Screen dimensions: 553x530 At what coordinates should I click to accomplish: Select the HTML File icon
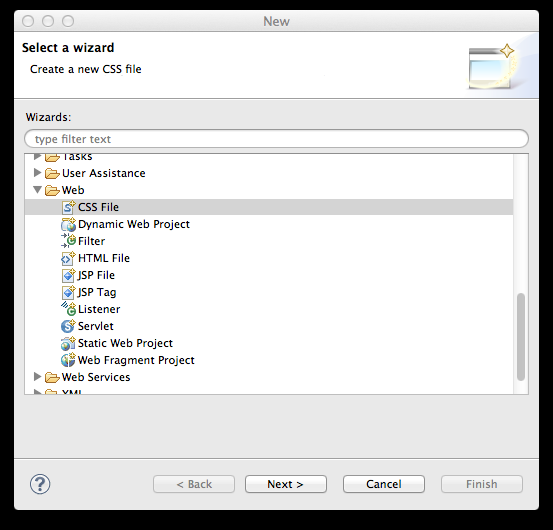pos(68,258)
